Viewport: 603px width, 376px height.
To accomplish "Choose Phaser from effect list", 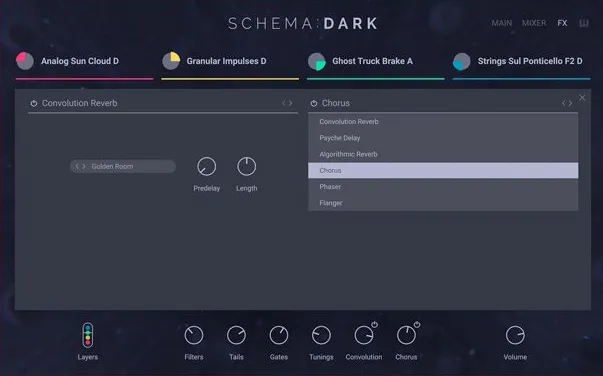I will (x=443, y=186).
